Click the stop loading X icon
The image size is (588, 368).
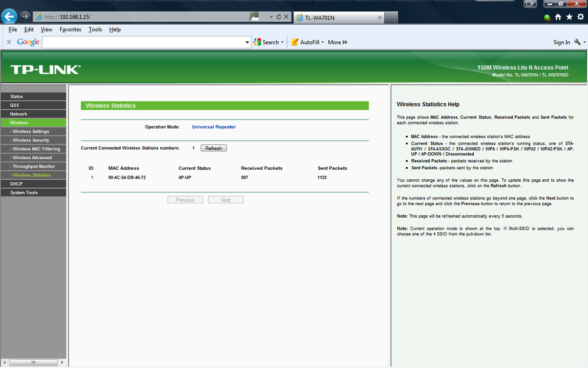pyautogui.click(x=286, y=17)
